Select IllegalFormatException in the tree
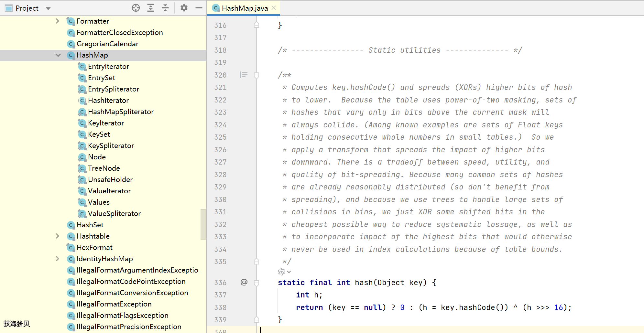Viewport: 644px width, 333px height. (x=114, y=304)
